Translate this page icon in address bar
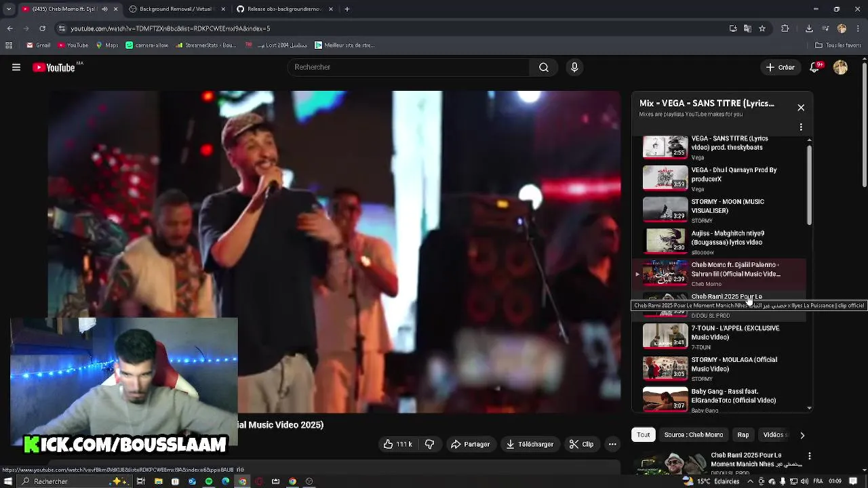Screen dimensions: 868x488 [x=747, y=28]
